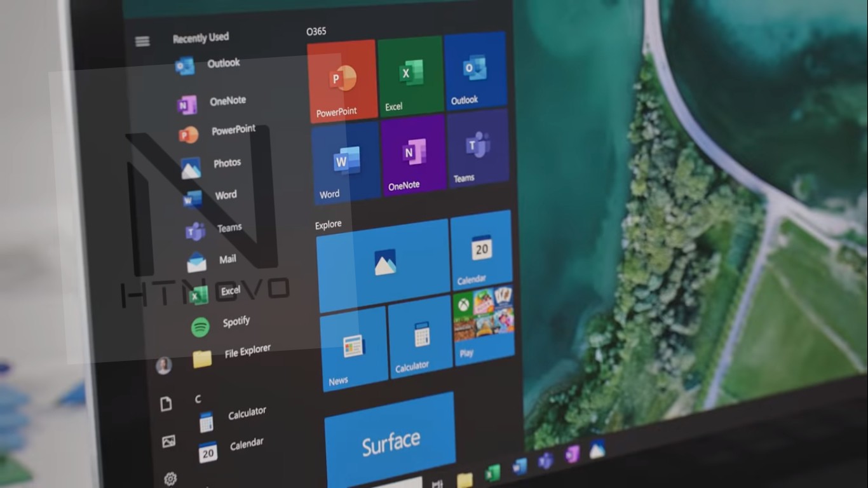Screen dimensions: 868x488
Task: Open OneNote from the taskbar
Action: [573, 454]
